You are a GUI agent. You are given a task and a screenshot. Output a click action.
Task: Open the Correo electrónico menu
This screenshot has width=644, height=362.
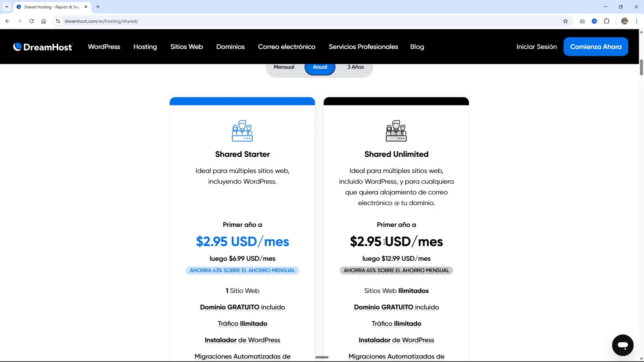coord(287,47)
